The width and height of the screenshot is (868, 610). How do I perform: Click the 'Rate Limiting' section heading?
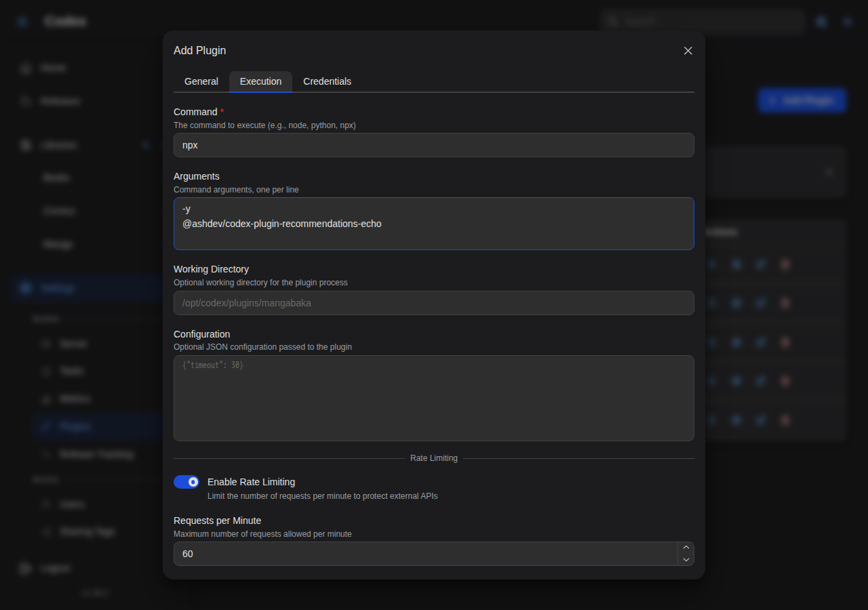click(434, 458)
